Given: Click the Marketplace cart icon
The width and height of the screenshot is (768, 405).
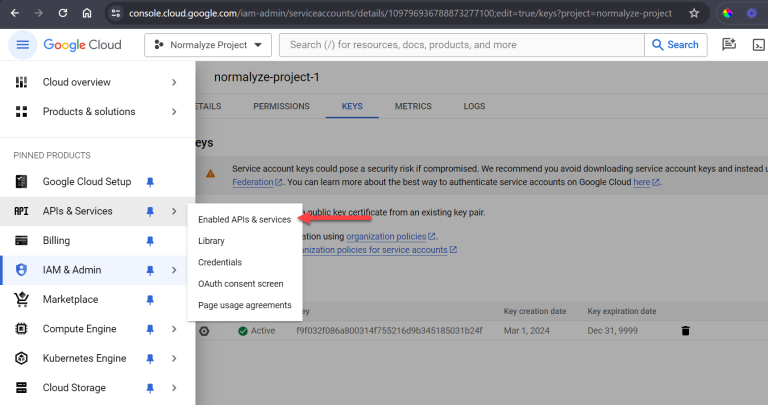Looking at the screenshot, I should point(21,299).
